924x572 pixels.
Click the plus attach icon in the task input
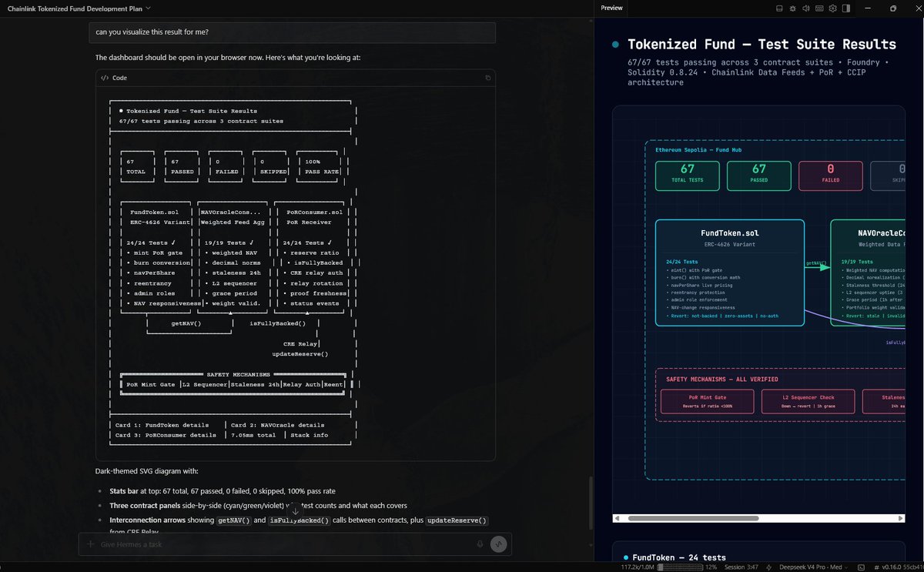click(91, 544)
